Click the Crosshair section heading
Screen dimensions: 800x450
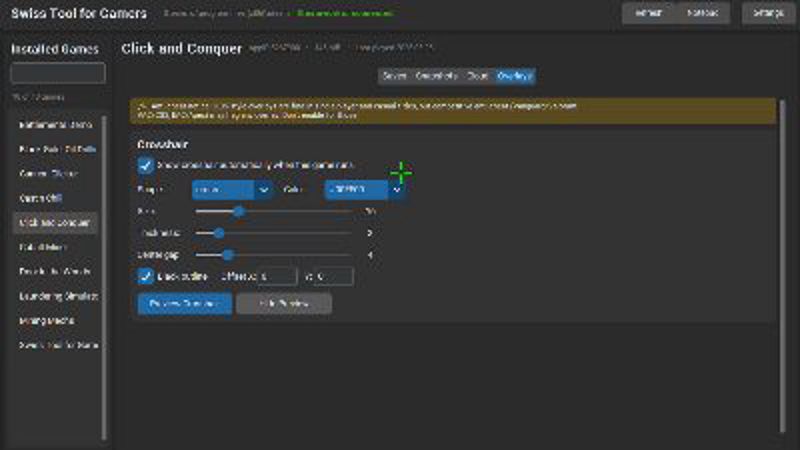coord(162,144)
